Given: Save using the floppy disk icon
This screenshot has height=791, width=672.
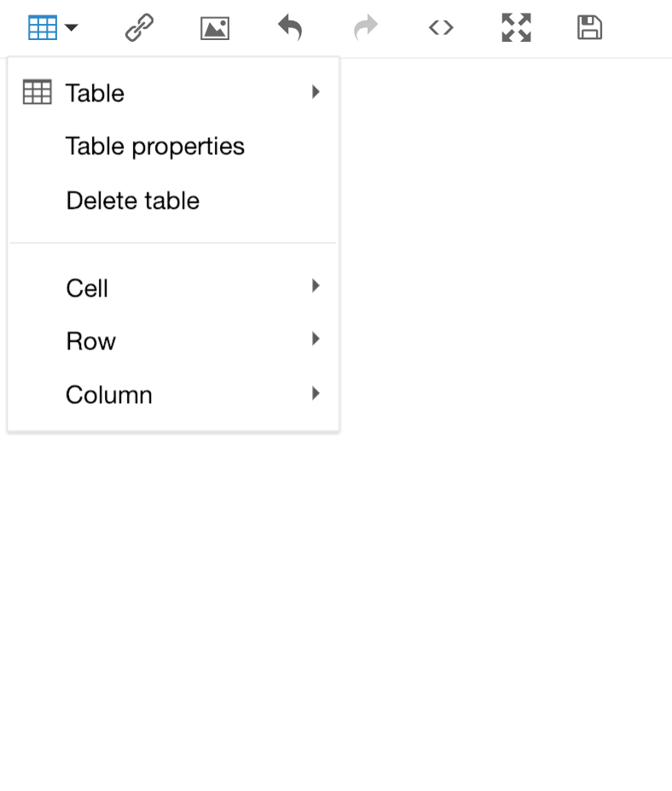Looking at the screenshot, I should [589, 28].
